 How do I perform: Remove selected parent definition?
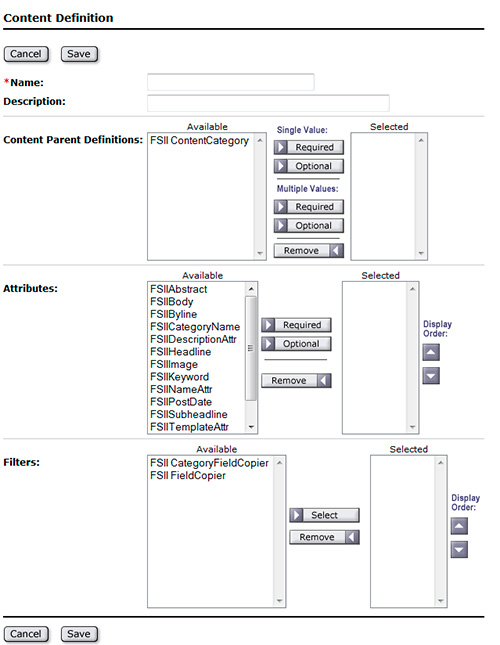(308, 251)
